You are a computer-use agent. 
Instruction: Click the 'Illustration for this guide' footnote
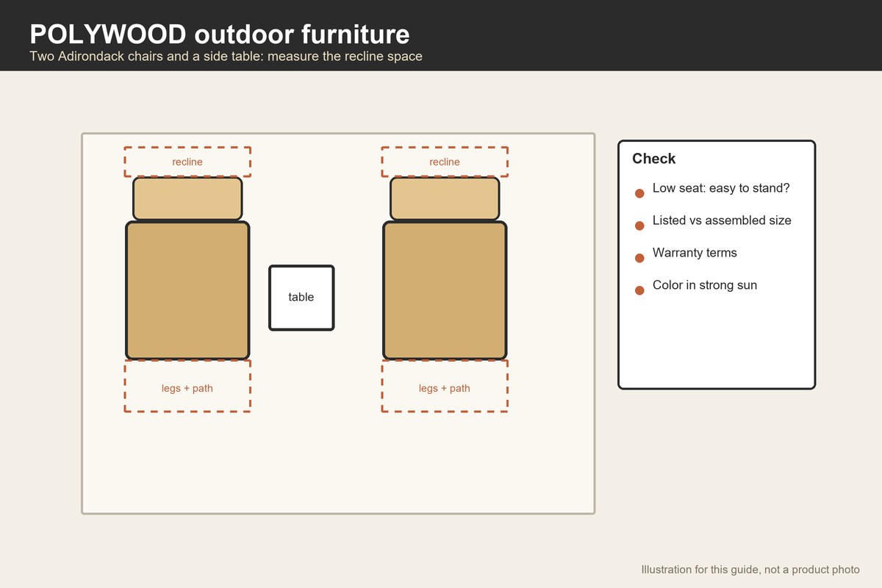[750, 570]
